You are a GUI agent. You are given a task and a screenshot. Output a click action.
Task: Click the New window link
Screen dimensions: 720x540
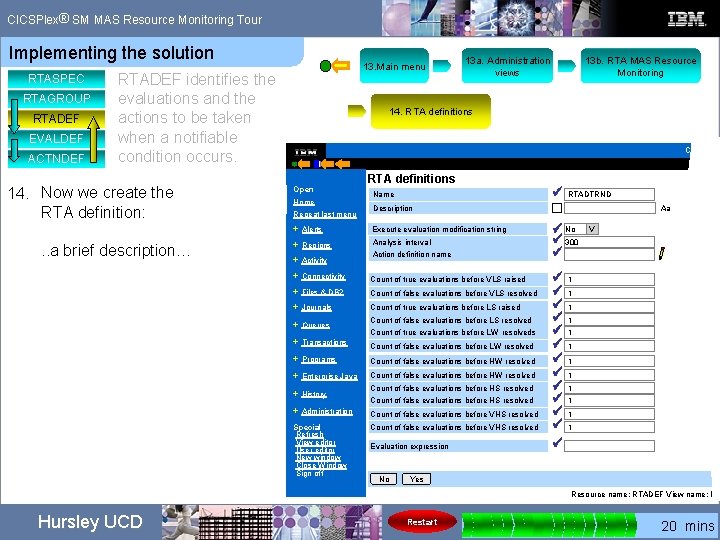[x=318, y=457]
